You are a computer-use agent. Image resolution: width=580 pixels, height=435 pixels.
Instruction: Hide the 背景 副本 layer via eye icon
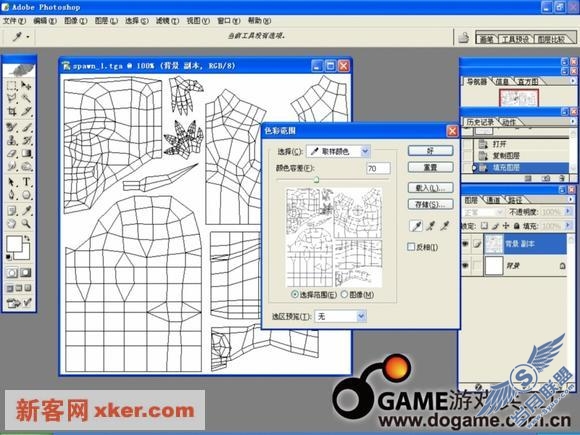point(466,243)
